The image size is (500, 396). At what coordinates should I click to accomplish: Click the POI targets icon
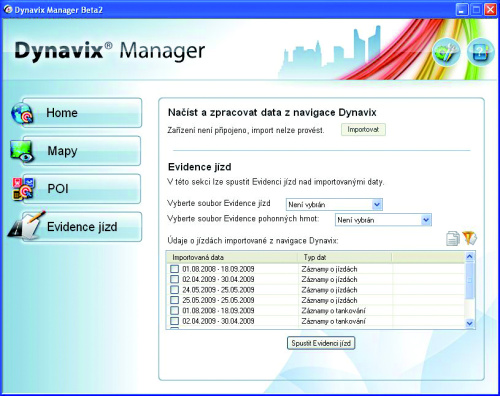click(x=23, y=189)
